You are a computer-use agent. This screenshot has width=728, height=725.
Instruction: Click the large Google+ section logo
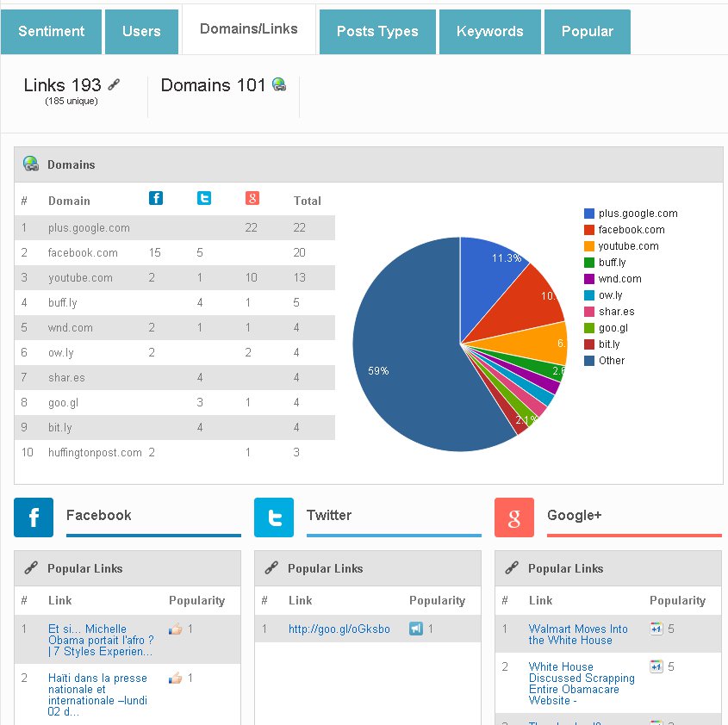(x=514, y=517)
